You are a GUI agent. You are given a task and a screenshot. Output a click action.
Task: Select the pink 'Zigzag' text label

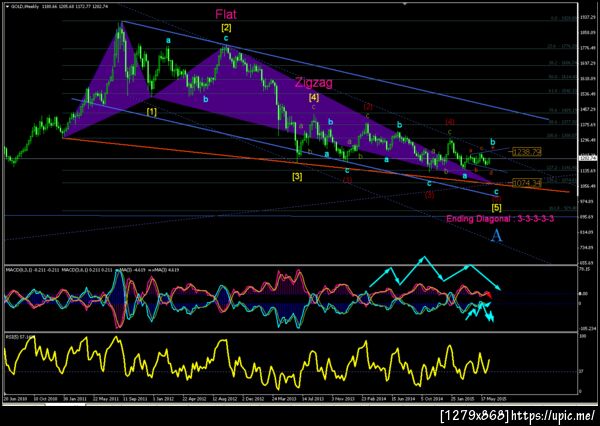coord(313,82)
